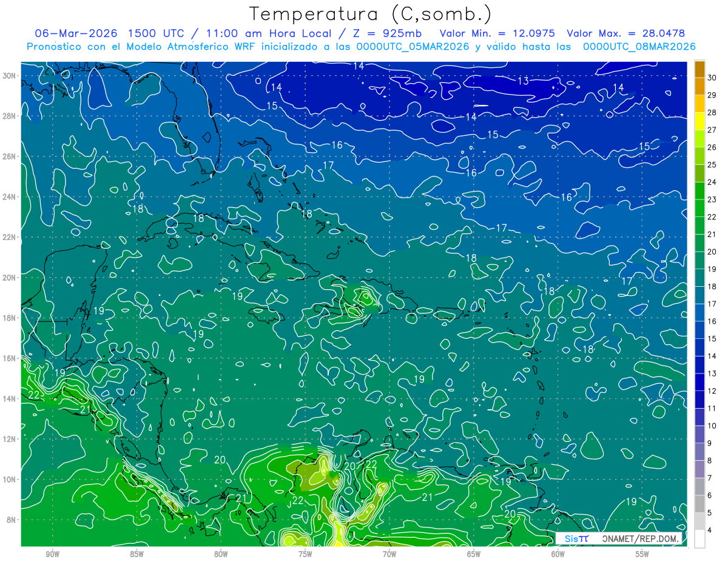Click the legend value '30'
This screenshot has height=562, width=728.
[712, 78]
